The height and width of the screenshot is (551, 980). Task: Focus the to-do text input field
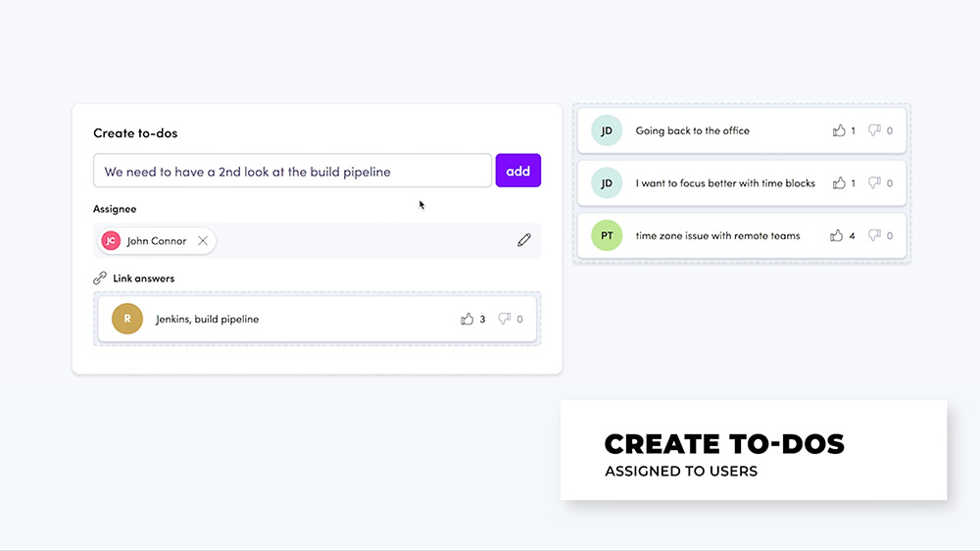pyautogui.click(x=292, y=171)
